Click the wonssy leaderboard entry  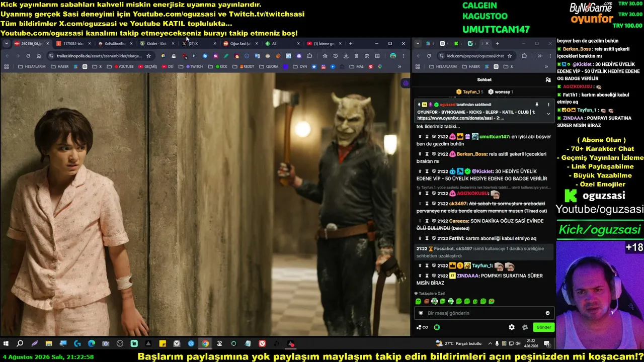coord(501,92)
